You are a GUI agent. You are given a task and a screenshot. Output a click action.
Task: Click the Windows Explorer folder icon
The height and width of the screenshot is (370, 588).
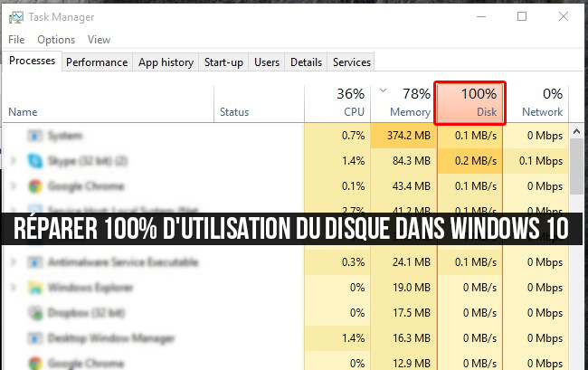35,288
